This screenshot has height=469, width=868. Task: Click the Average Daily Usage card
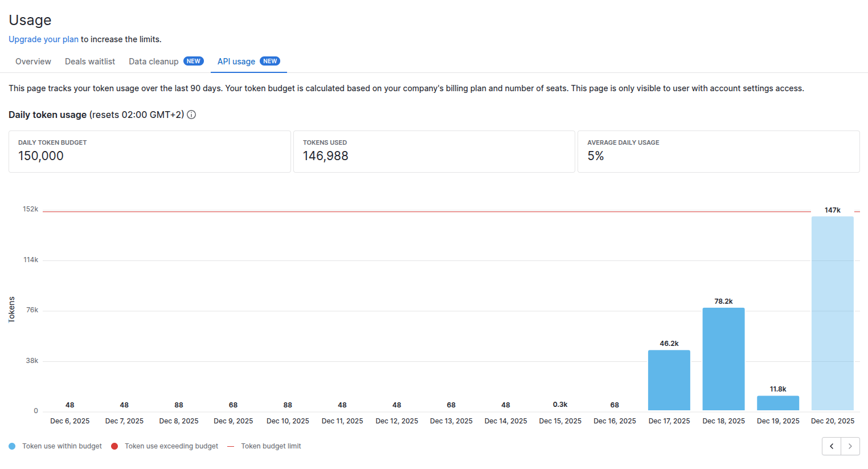point(718,152)
